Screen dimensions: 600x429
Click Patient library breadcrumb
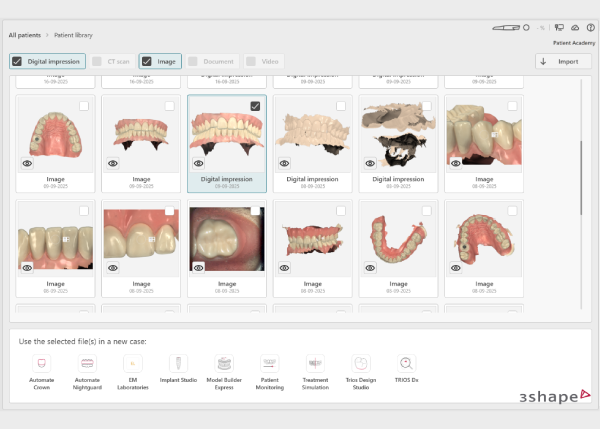pyautogui.click(x=73, y=35)
